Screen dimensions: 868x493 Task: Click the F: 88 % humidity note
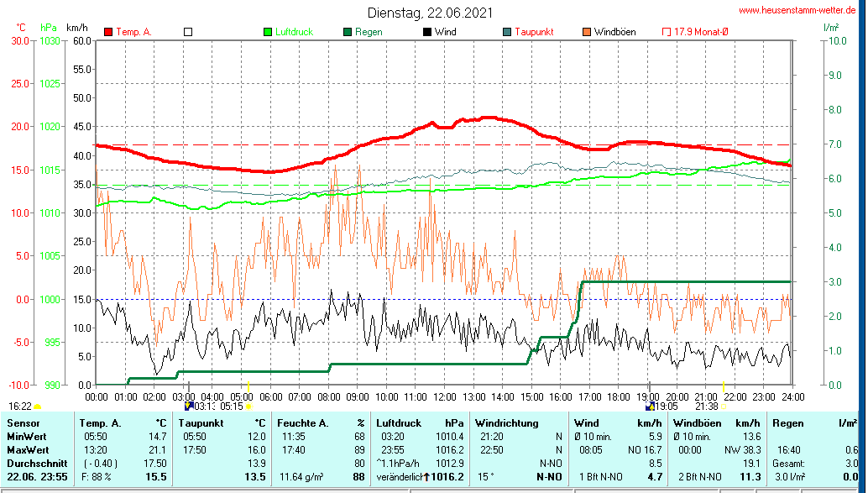97,477
